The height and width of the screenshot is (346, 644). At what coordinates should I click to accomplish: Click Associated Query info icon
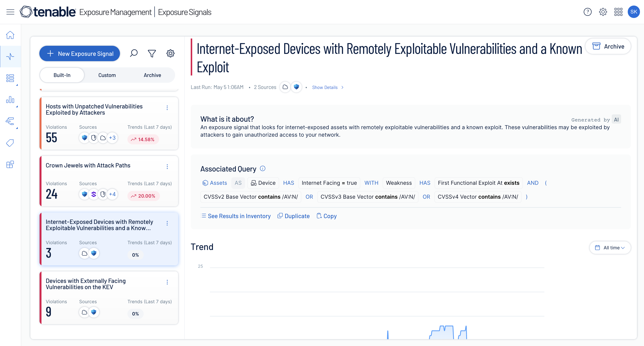(x=263, y=169)
